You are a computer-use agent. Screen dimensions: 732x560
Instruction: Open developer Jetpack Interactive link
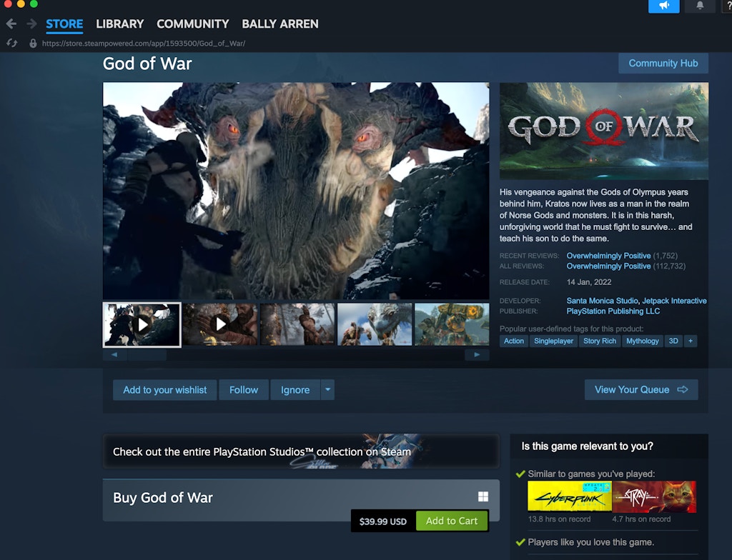pyautogui.click(x=675, y=301)
